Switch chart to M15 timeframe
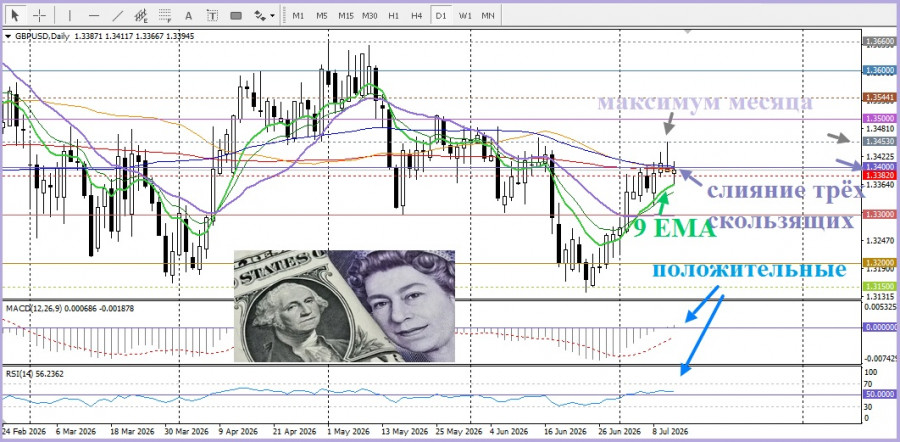Viewport: 900px width, 442px height. [x=346, y=15]
